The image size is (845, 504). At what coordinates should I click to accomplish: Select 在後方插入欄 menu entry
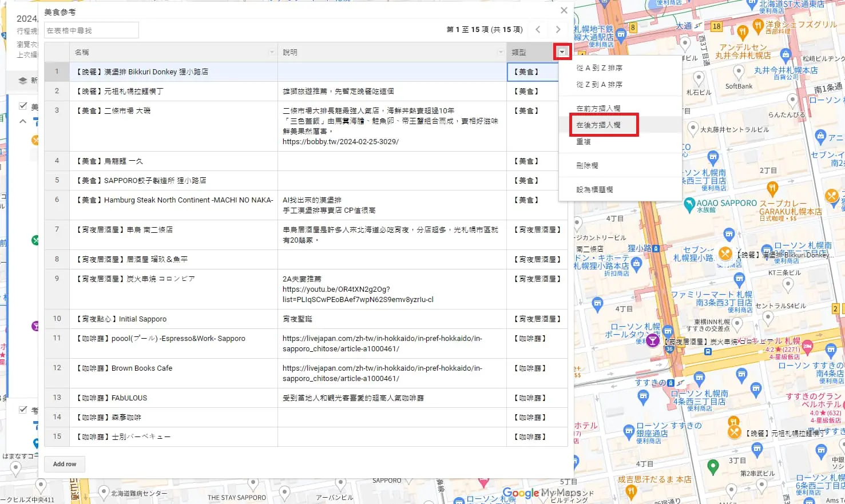pos(620,125)
